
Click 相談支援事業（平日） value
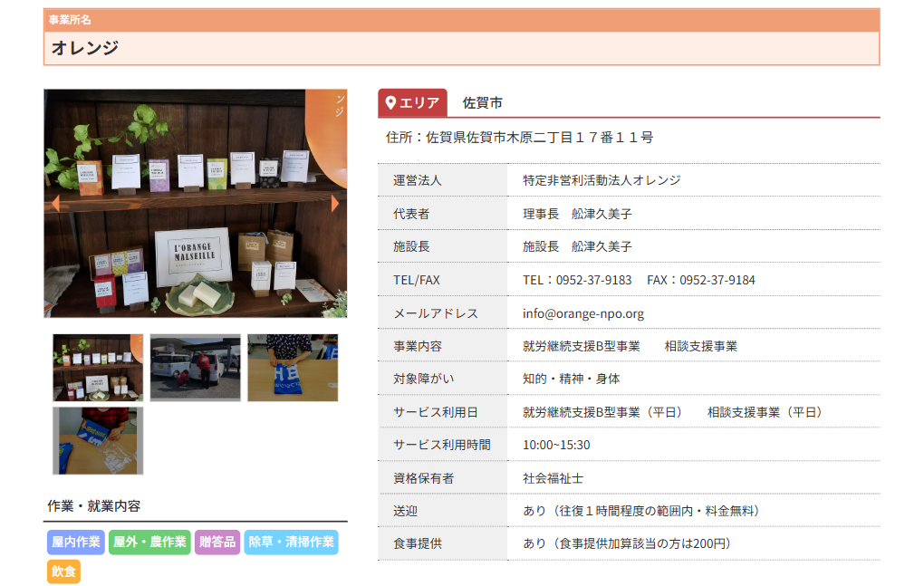tap(768, 412)
